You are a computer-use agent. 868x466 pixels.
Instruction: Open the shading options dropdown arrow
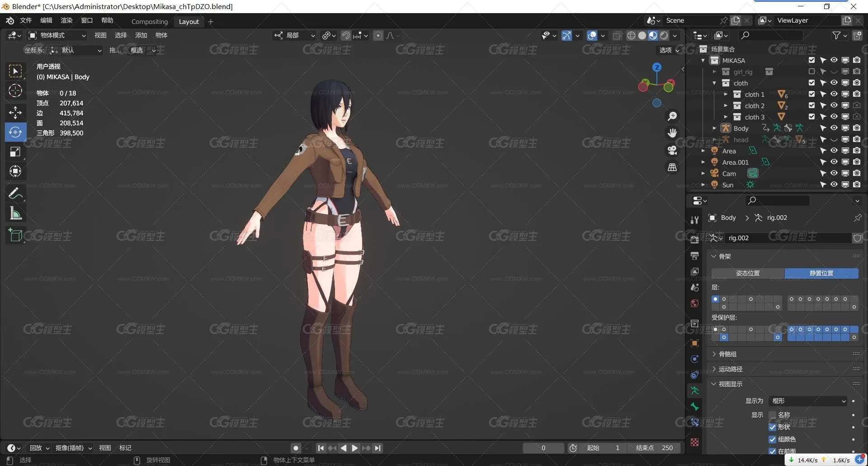coord(675,35)
